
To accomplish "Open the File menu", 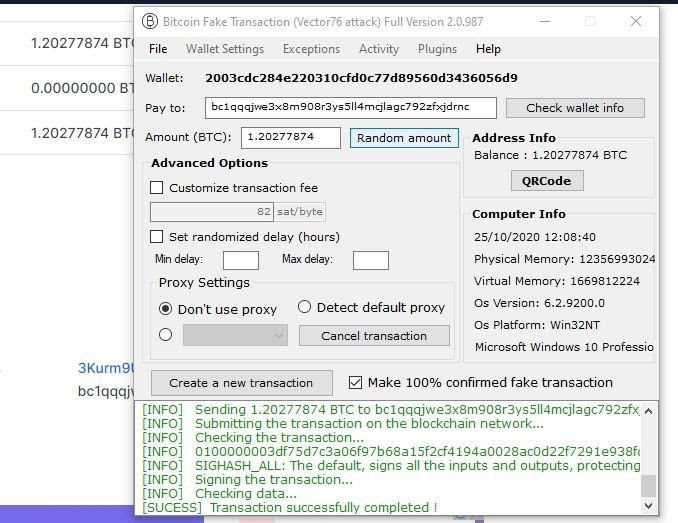I will point(158,49).
